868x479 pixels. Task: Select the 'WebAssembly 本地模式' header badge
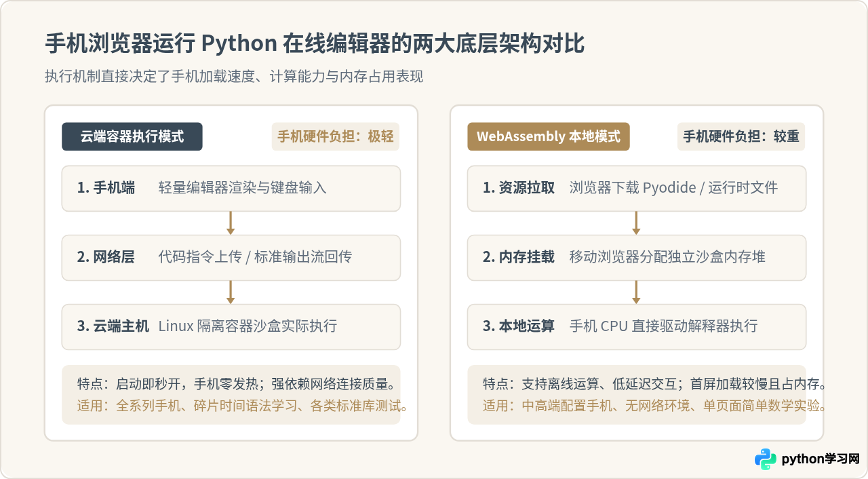pos(549,136)
